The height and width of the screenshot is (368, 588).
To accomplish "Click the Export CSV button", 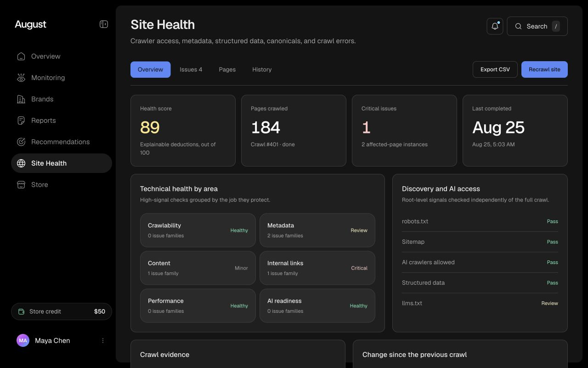I will [x=495, y=69].
